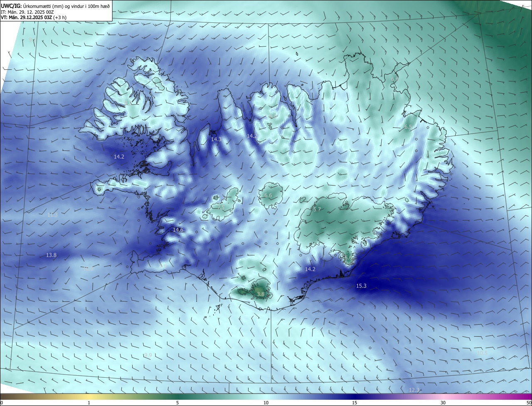Click the 13.8 value on the map
This screenshot has height=406, width=532.
click(51, 255)
